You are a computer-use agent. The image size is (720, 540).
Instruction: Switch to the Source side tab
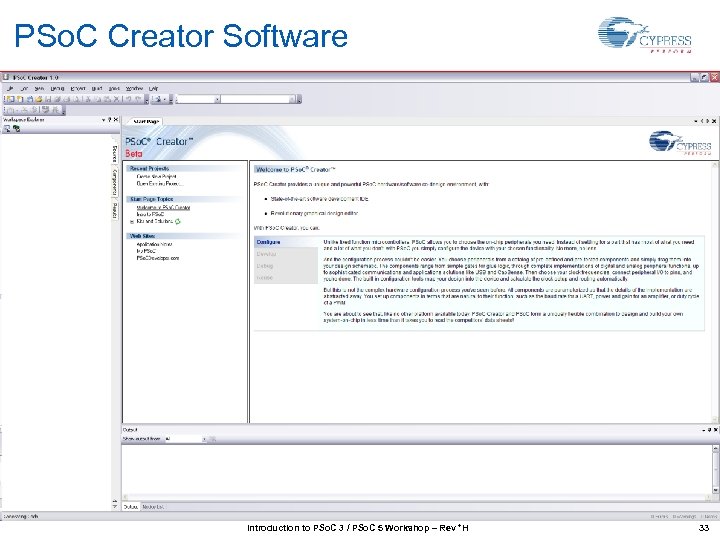point(115,154)
